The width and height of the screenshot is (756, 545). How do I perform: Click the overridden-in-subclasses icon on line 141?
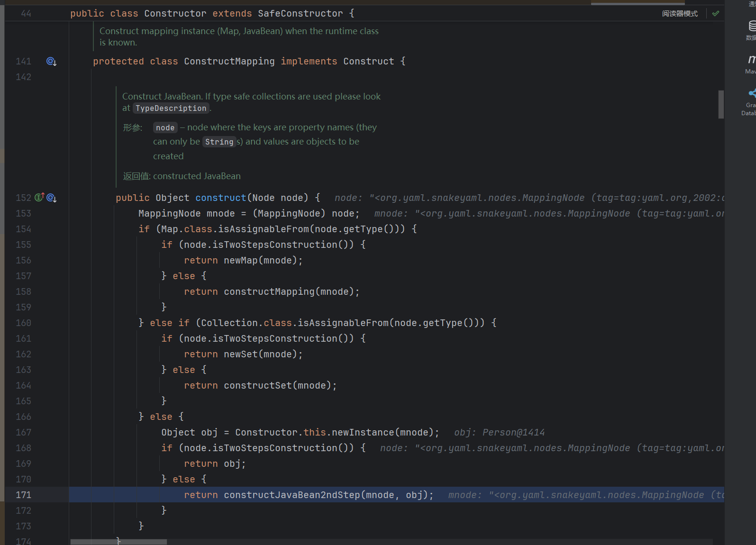pos(51,62)
